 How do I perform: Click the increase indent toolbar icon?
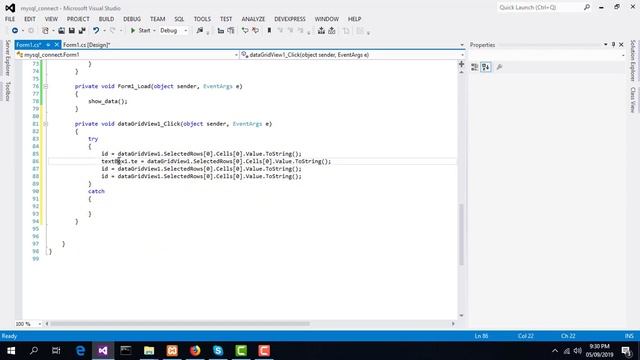pos(231,31)
